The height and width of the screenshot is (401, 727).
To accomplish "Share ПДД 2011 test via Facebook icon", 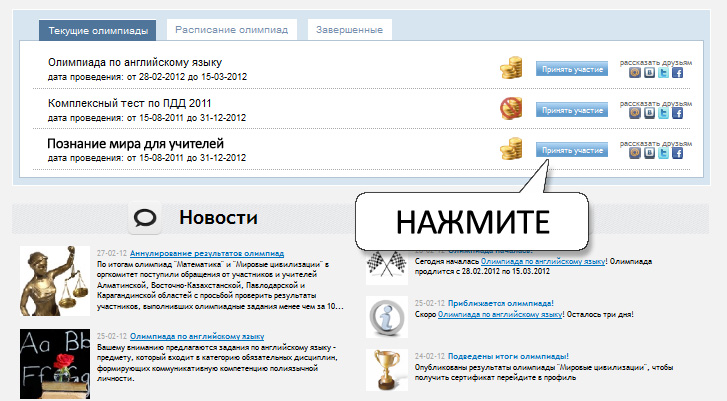I will [x=677, y=113].
